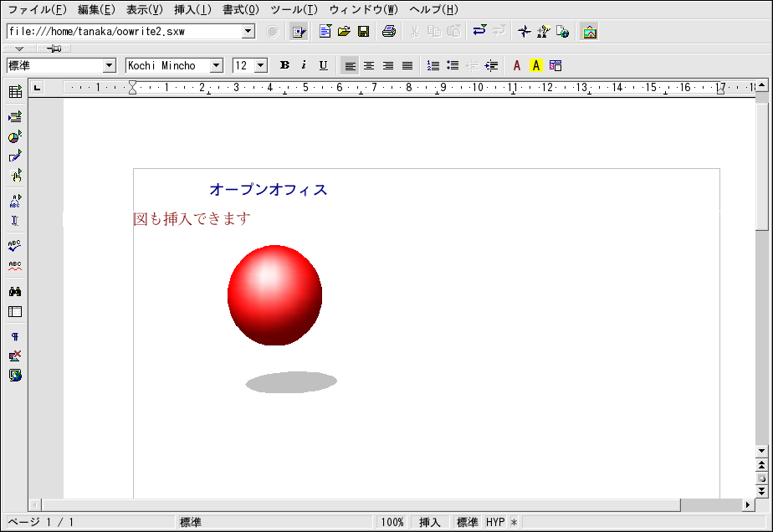Click the Print icon in toolbar

tap(389, 32)
